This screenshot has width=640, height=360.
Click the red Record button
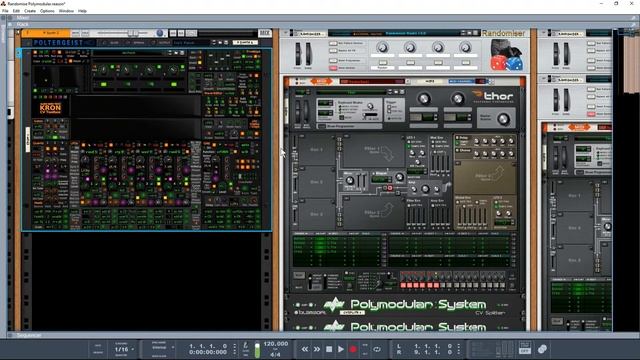[x=353, y=349]
